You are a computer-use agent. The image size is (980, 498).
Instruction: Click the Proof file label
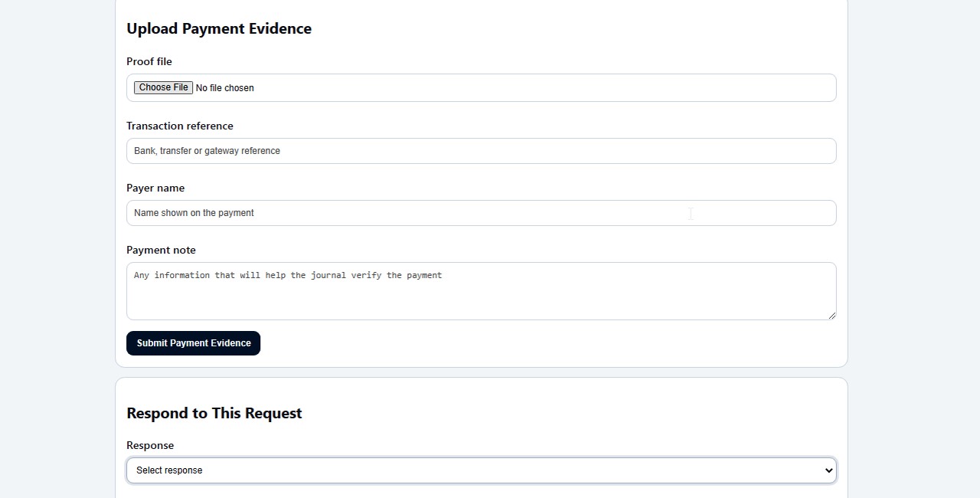pyautogui.click(x=149, y=61)
